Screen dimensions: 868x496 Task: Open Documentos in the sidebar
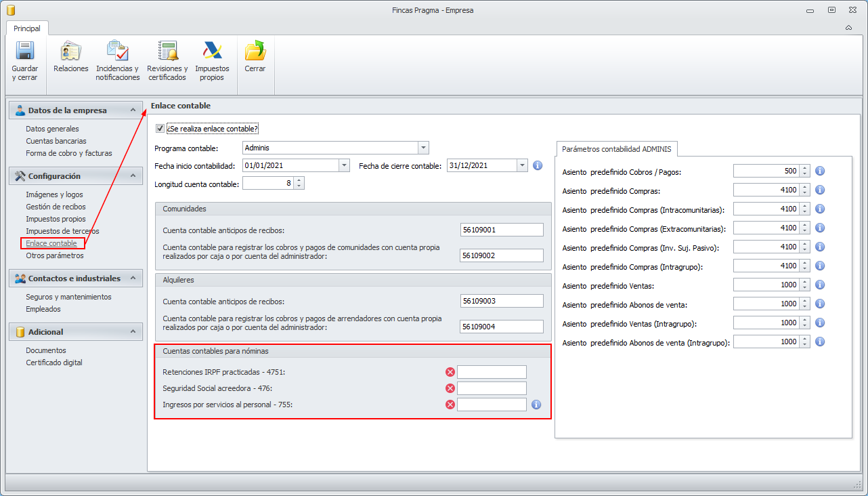coord(46,350)
